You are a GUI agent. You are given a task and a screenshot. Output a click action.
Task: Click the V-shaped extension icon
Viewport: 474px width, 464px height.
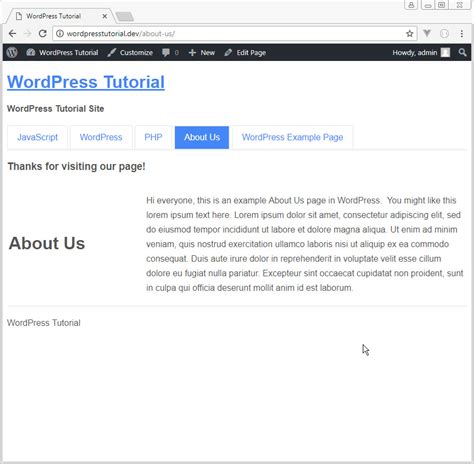pos(427,33)
